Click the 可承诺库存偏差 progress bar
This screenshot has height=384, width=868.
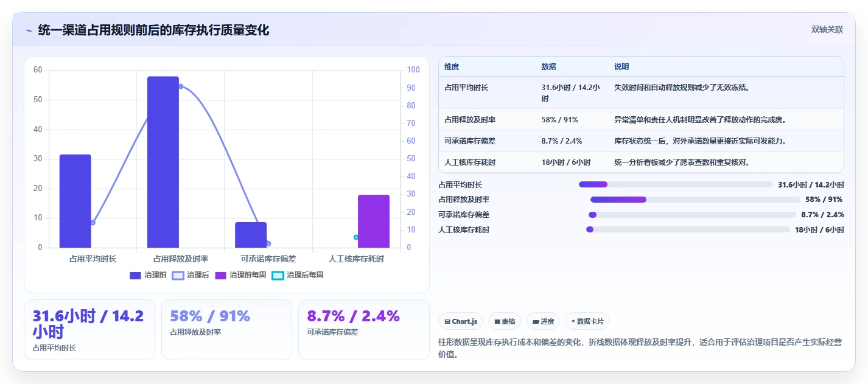point(692,215)
